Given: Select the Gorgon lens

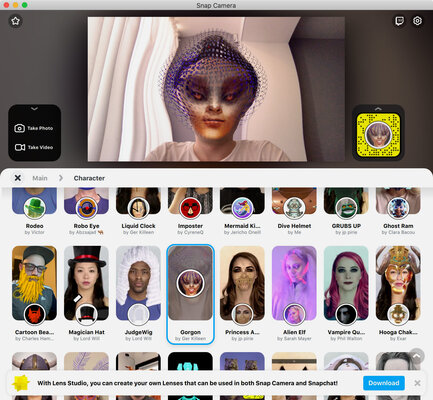Looking at the screenshot, I should pos(190,294).
